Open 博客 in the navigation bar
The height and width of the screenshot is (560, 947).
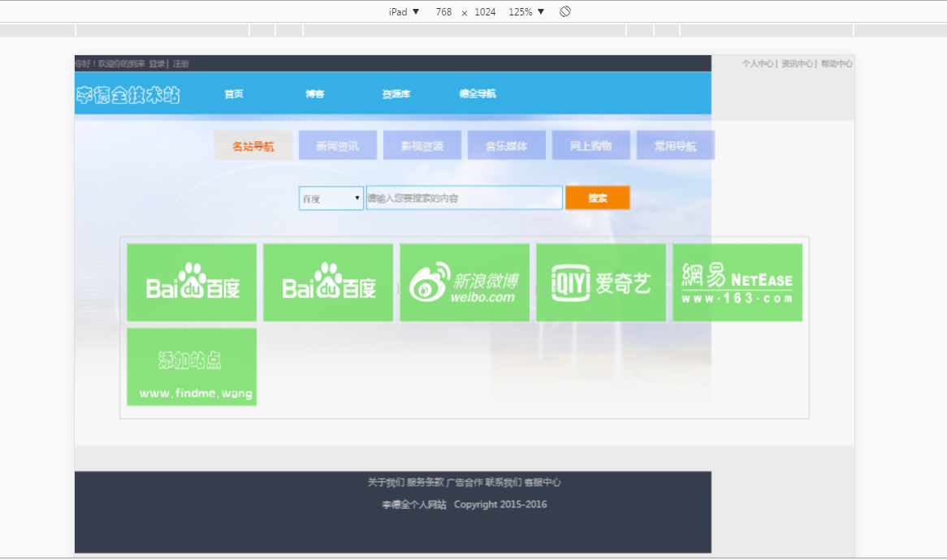[x=314, y=93]
